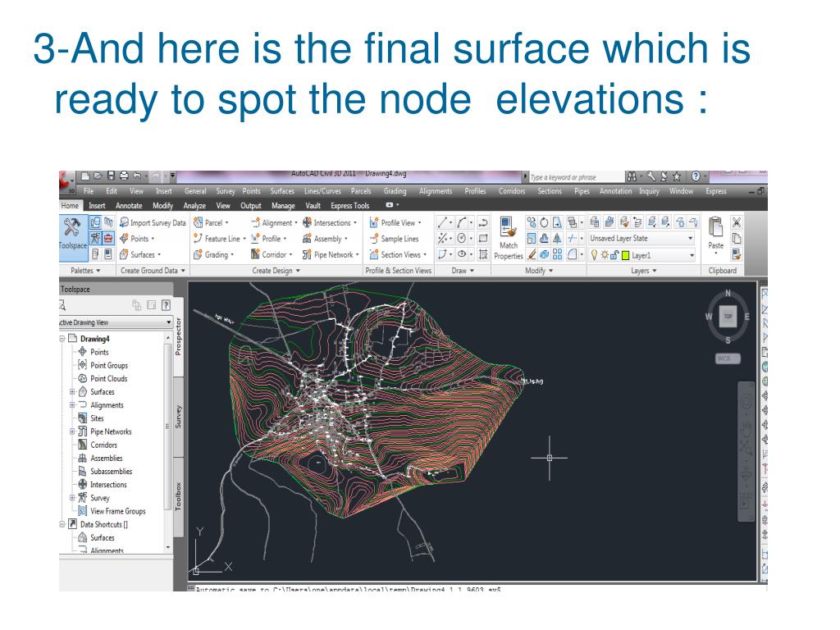Expand the Create Ground Data panel
The image size is (840, 630).
pyautogui.click(x=153, y=271)
